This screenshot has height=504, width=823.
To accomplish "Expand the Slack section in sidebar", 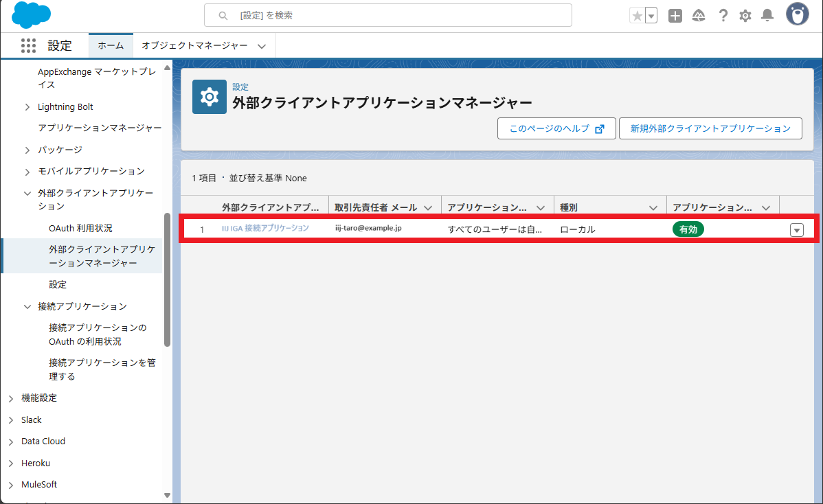I will coord(10,420).
